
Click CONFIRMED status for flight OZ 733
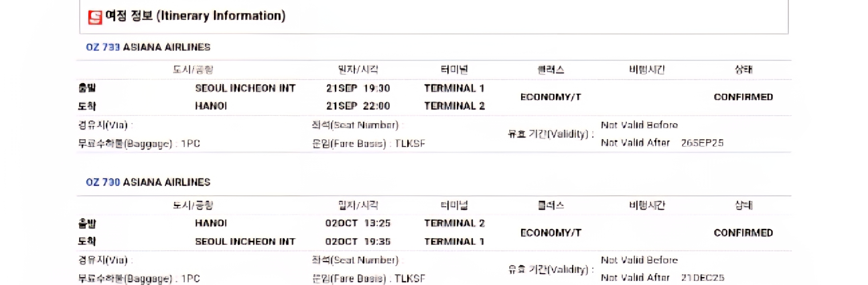743,97
